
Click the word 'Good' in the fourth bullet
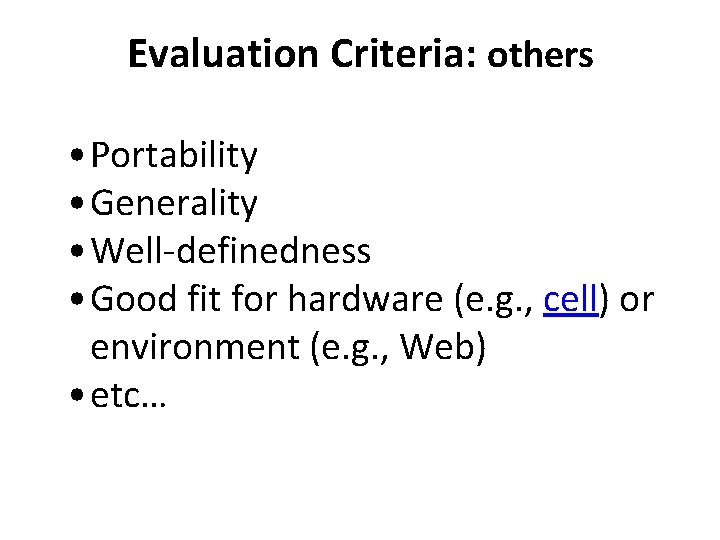132,300
